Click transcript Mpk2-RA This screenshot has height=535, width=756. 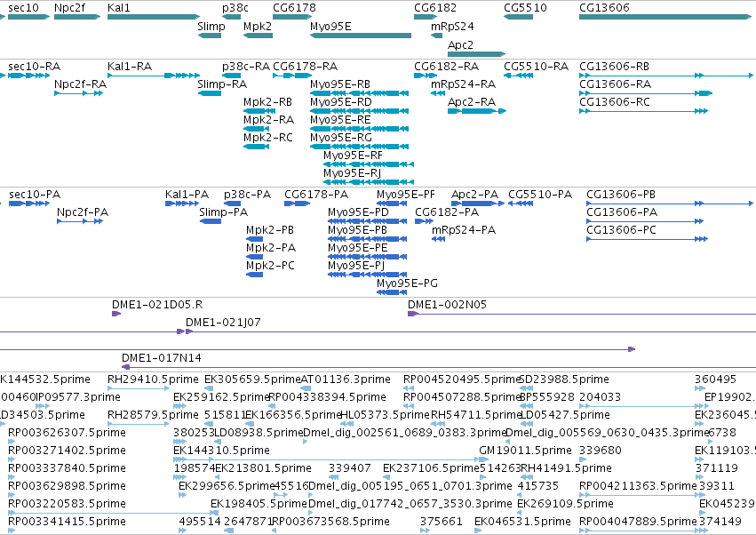(x=268, y=120)
